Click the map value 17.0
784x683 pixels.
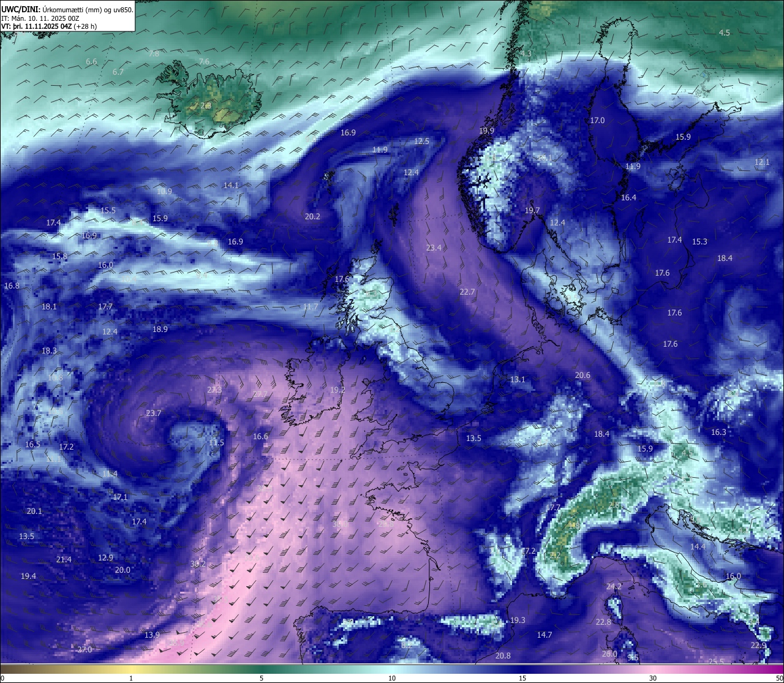coord(597,121)
